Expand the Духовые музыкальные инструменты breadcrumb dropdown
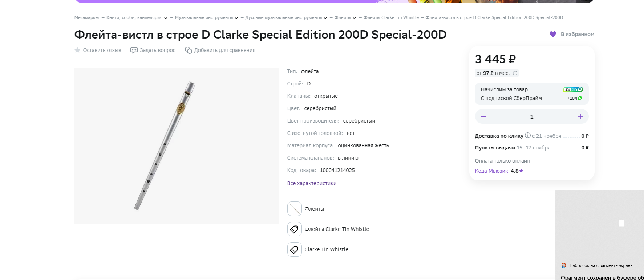The image size is (644, 280). coord(325,18)
